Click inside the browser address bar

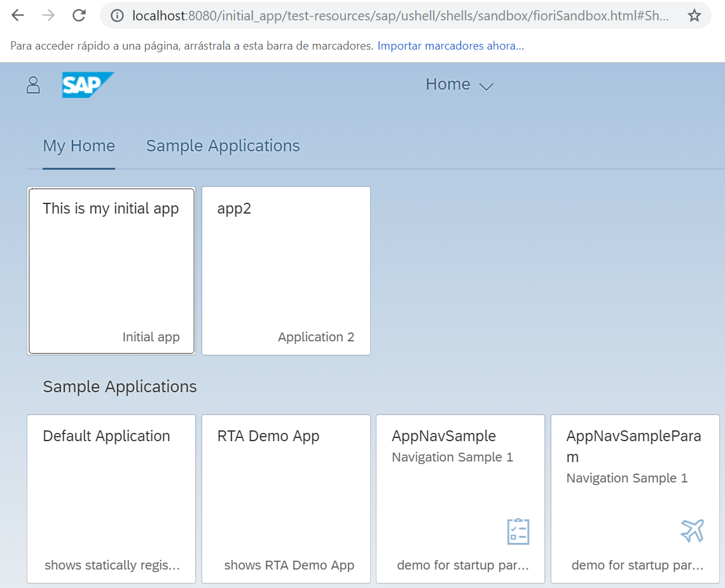pyautogui.click(x=382, y=15)
